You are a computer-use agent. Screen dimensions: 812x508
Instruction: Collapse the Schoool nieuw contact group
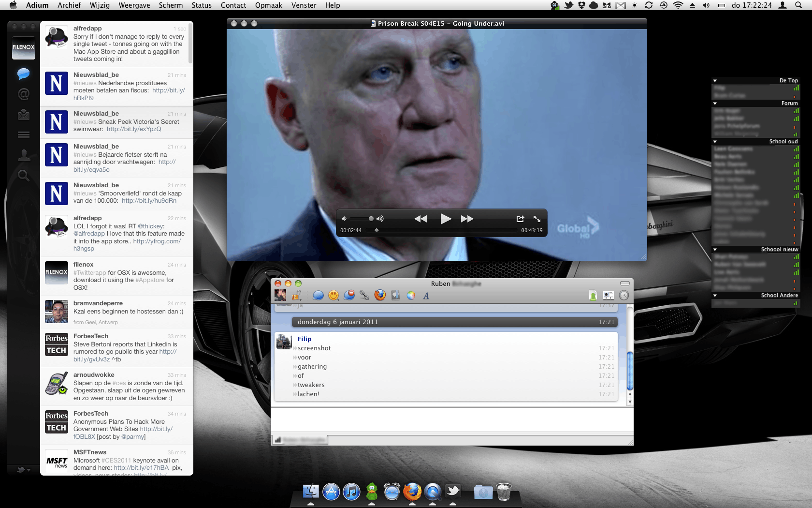715,250
